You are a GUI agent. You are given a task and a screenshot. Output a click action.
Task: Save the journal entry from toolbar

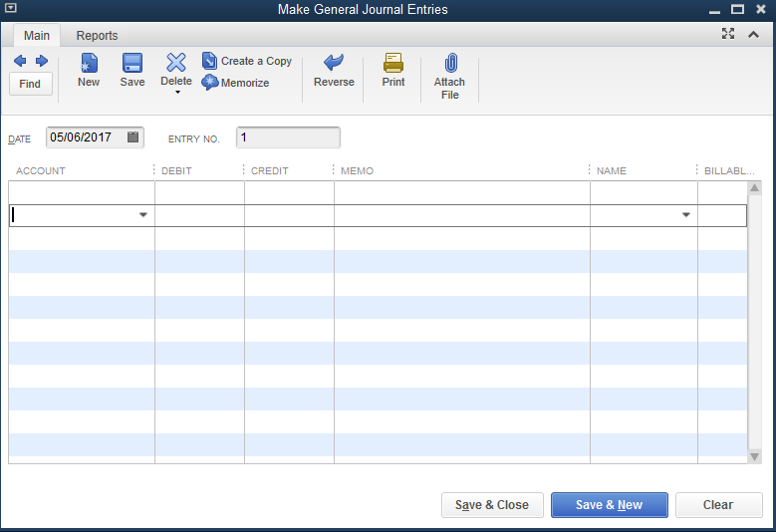click(132, 71)
